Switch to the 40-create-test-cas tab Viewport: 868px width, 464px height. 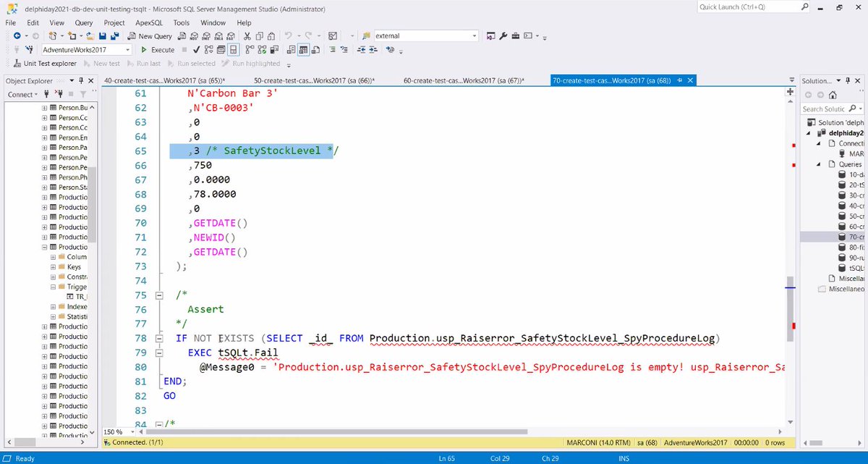(164, 80)
